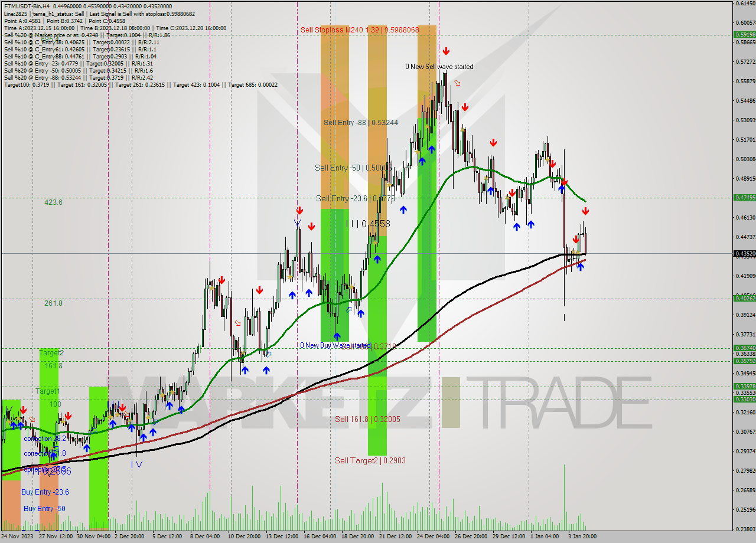Screen dimensions: 756x543
Task: Click the 'Line:2825' status text line
Action: coord(99,14)
